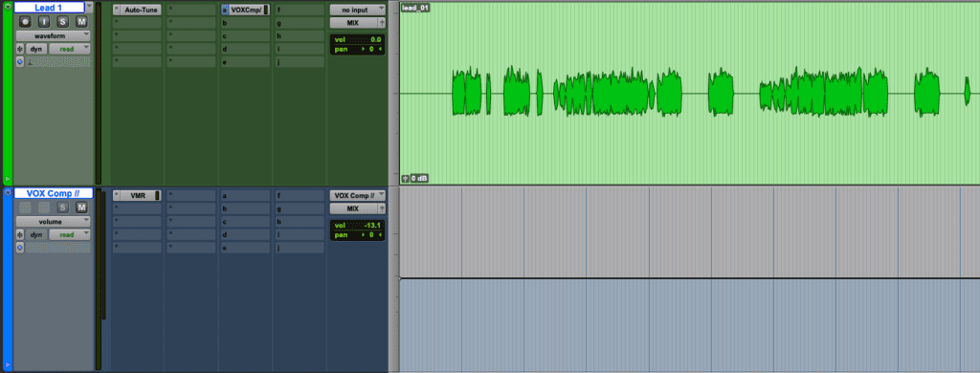Assign send j on Lead 1
Screen dimensions: 980x373
point(299,62)
